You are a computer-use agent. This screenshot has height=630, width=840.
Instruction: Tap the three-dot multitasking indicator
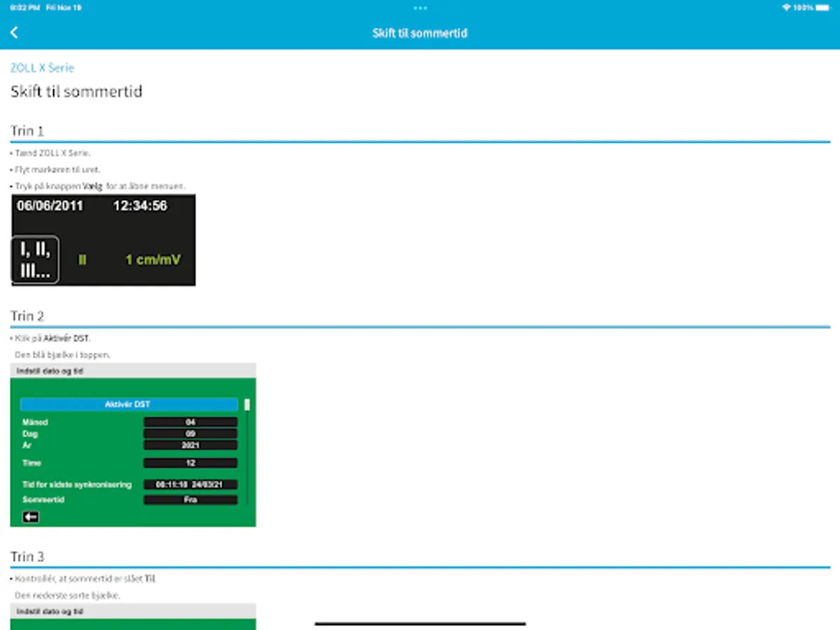pyautogui.click(x=420, y=8)
